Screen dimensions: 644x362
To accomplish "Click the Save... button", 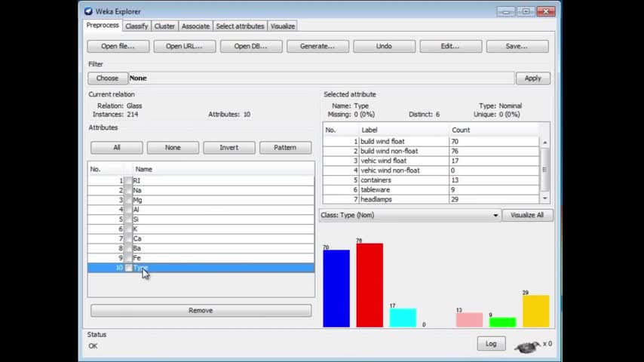I will (517, 46).
